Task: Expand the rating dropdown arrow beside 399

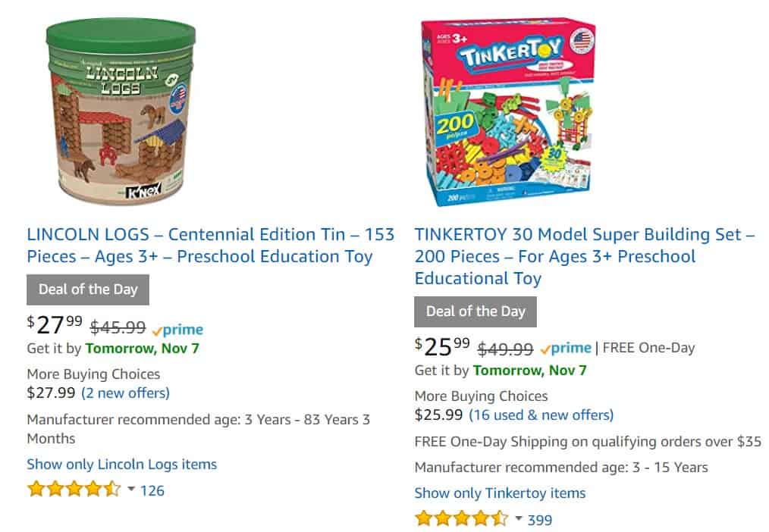Action: pyautogui.click(x=519, y=518)
